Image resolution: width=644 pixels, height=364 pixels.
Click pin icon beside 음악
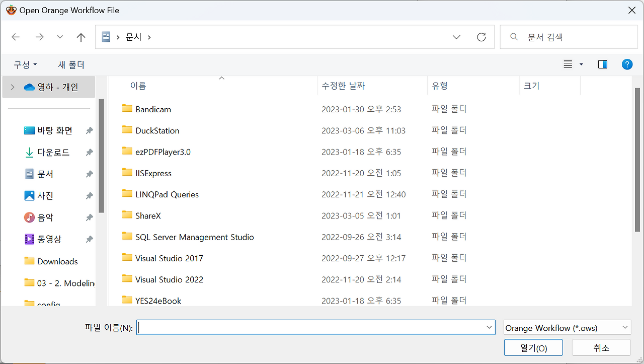[89, 218]
